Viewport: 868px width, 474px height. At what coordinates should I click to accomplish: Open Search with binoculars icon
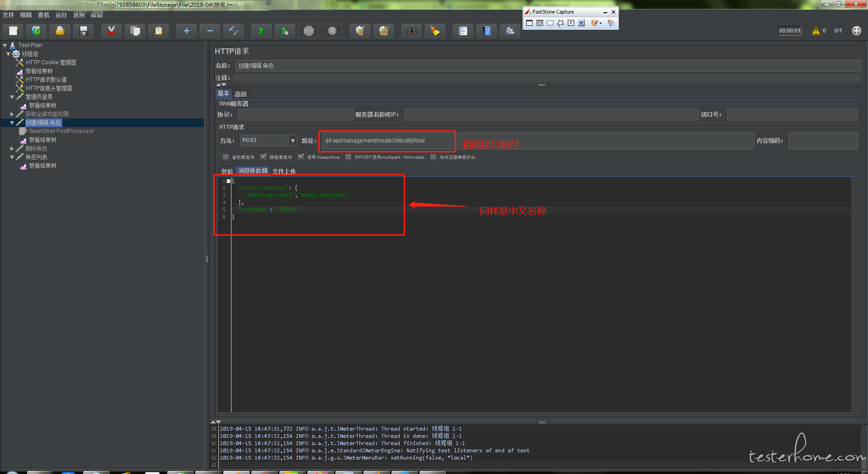pyautogui.click(x=411, y=31)
